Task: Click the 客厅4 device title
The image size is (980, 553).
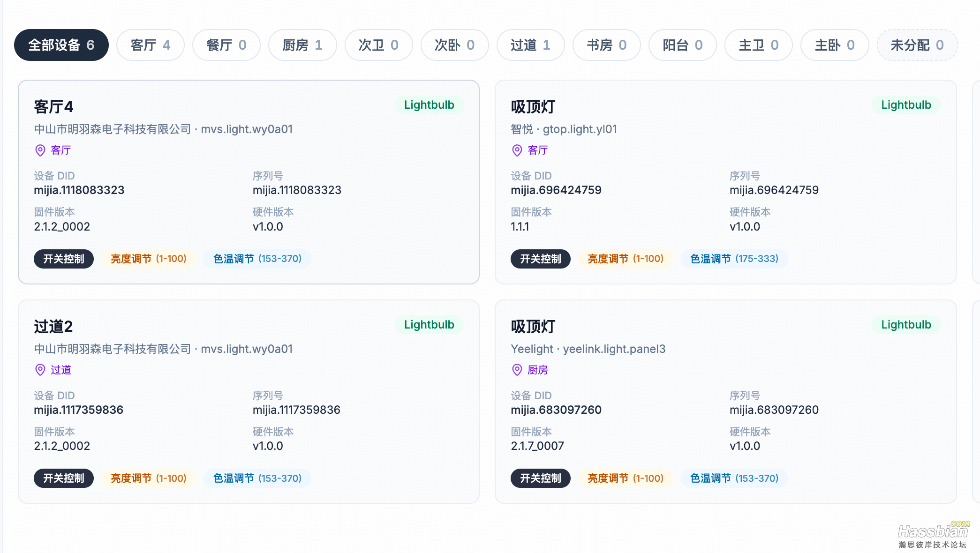Action: (53, 107)
